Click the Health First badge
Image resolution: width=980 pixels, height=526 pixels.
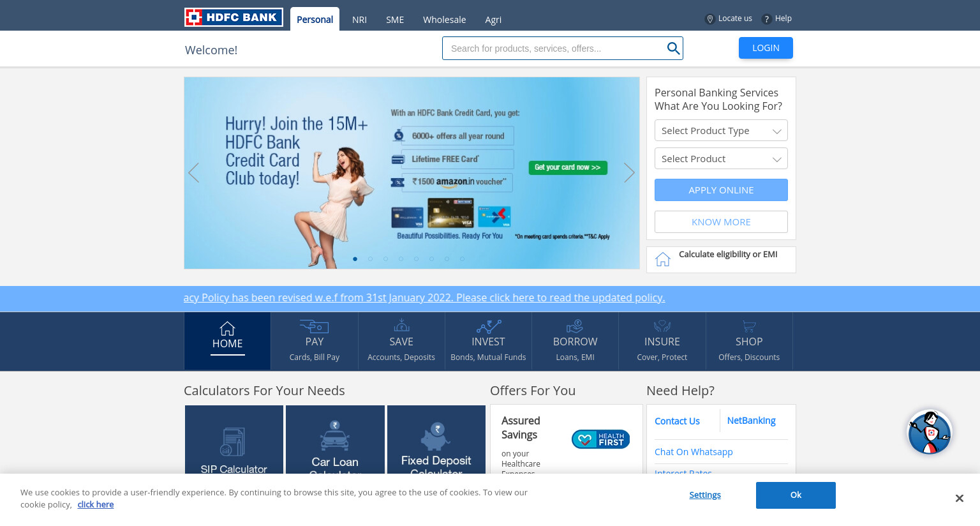coord(600,439)
